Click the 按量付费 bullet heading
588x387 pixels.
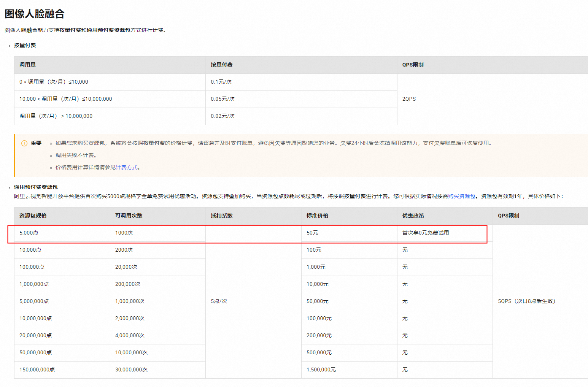pos(25,45)
